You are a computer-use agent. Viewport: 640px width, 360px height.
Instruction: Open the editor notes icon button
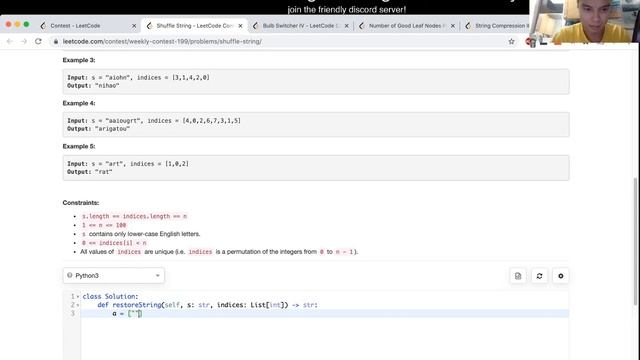click(518, 276)
